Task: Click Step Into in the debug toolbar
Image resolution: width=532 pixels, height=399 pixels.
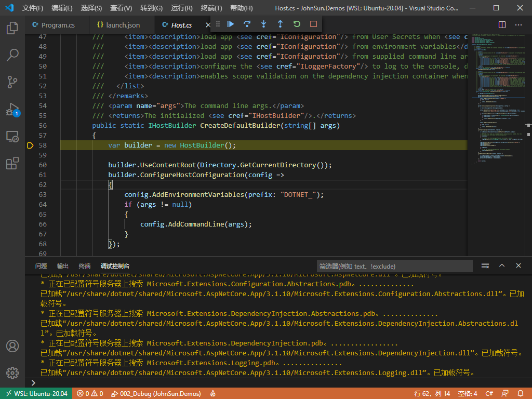Action: coord(263,24)
